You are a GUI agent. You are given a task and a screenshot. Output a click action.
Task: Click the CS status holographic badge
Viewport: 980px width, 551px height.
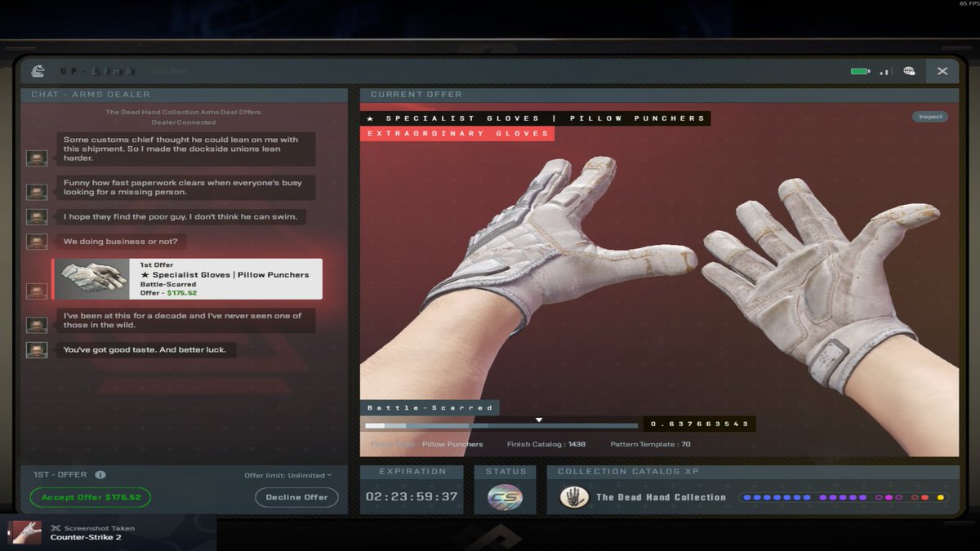coord(505,497)
